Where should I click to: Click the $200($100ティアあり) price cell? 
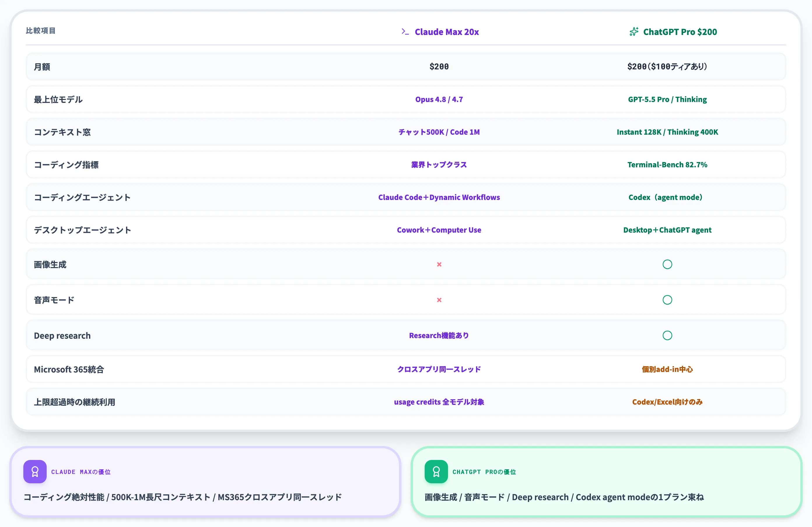pyautogui.click(x=667, y=66)
